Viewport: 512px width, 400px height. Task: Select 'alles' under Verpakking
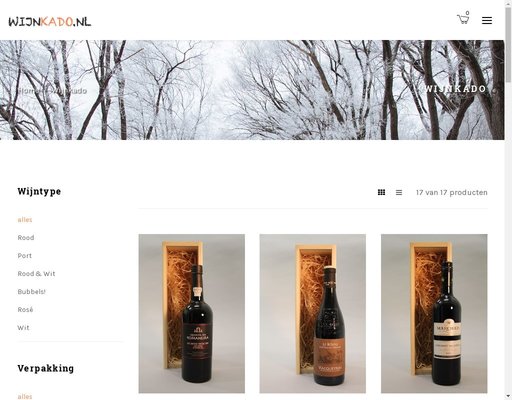point(25,396)
